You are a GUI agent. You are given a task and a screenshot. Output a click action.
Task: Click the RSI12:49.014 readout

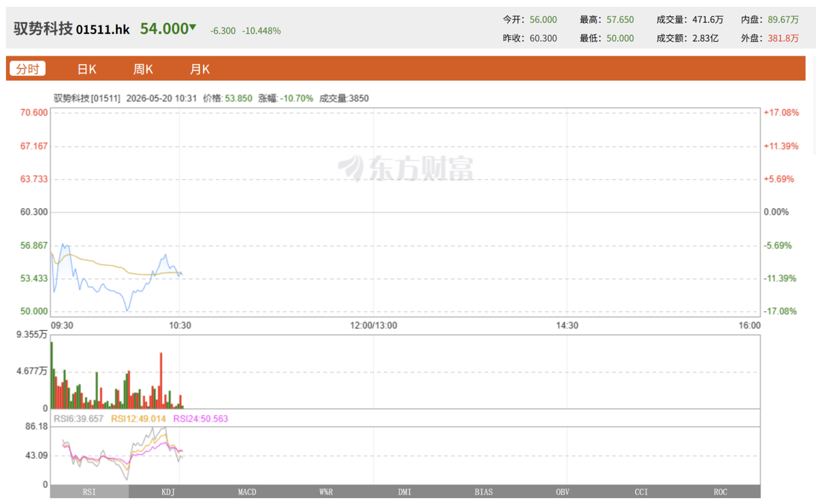(x=138, y=419)
